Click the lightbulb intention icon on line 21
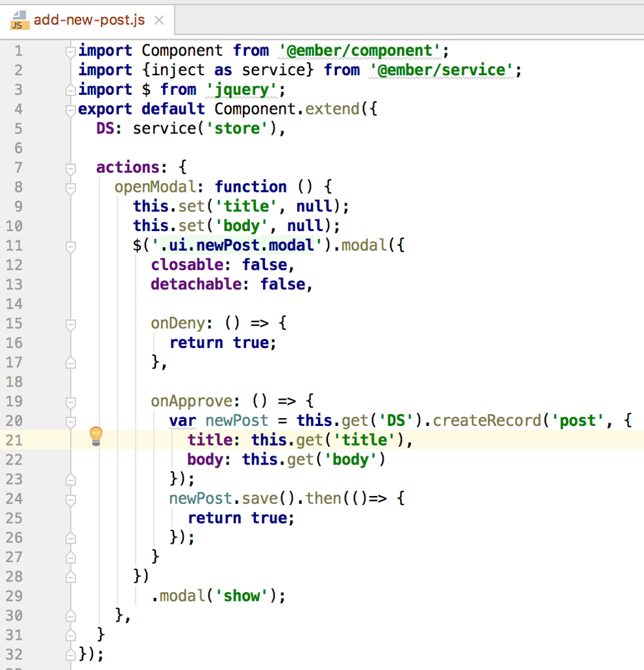 pyautogui.click(x=96, y=436)
